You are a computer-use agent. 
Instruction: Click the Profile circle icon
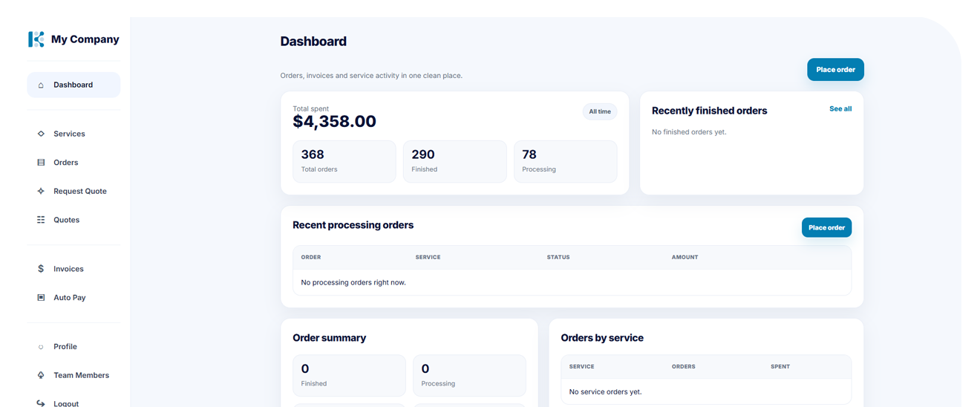click(x=41, y=347)
